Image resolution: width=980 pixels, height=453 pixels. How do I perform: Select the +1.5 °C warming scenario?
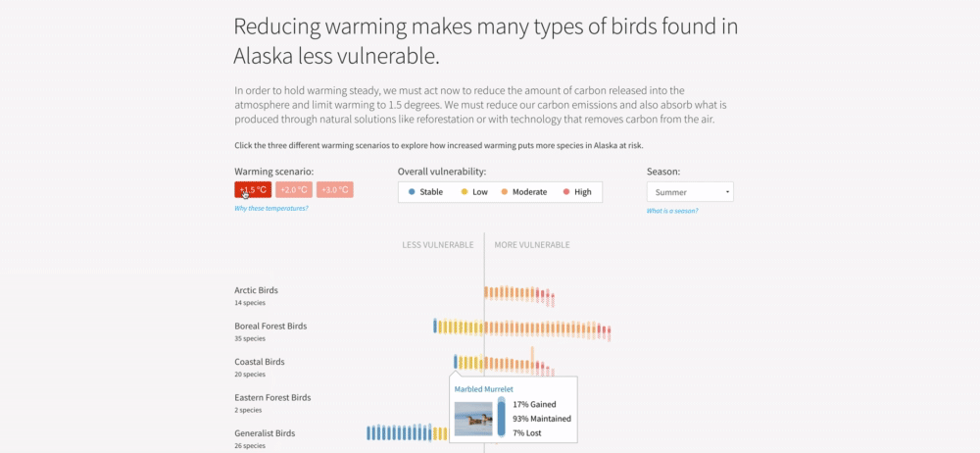tap(253, 190)
